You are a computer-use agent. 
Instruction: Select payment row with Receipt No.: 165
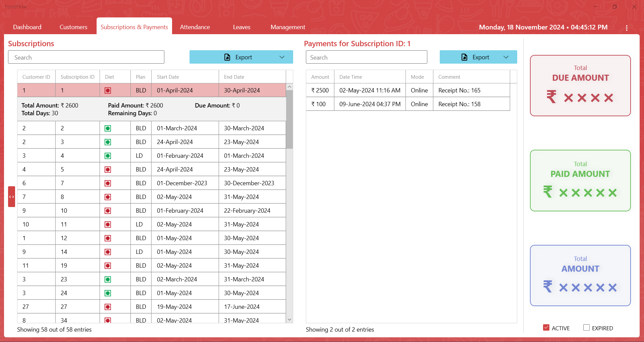point(408,90)
